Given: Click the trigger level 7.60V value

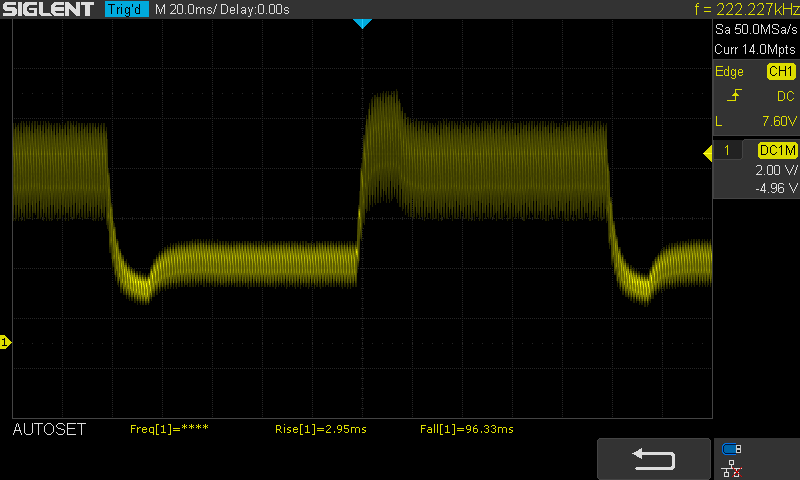Looking at the screenshot, I should (779, 121).
